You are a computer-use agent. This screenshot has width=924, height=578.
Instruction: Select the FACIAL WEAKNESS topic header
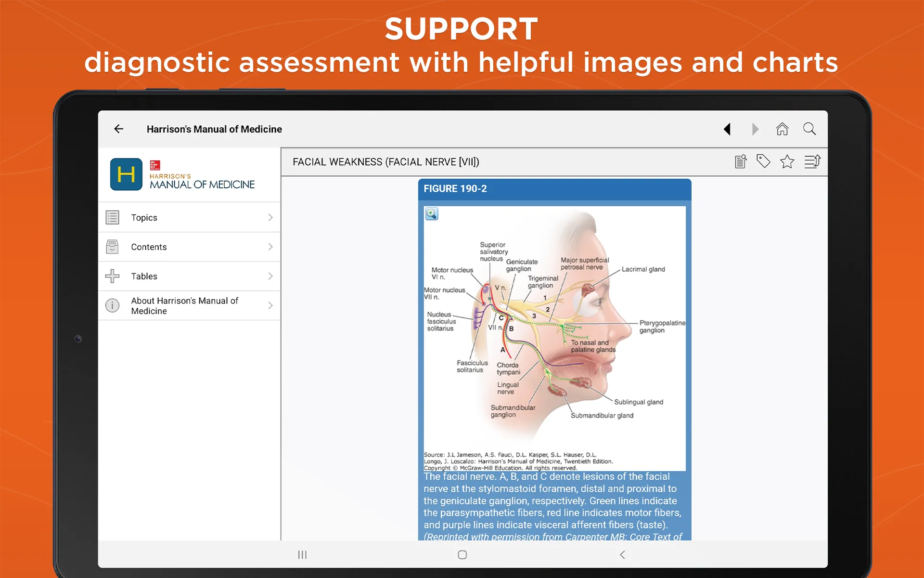[385, 162]
